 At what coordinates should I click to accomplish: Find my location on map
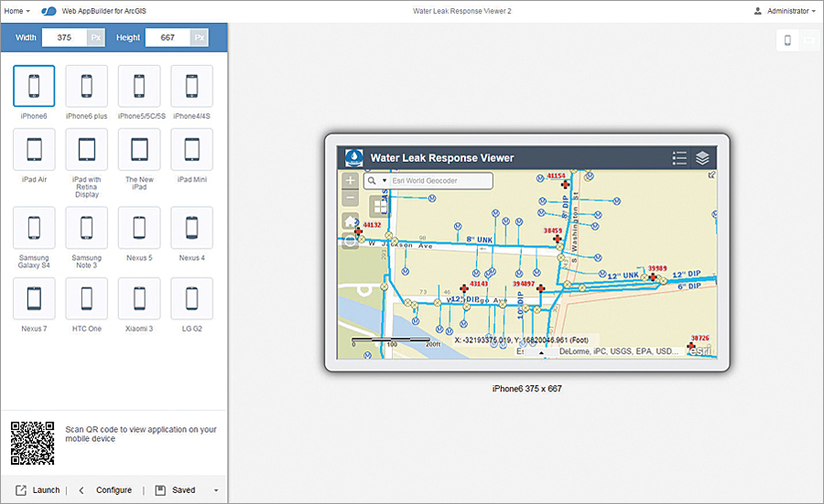tap(350, 241)
